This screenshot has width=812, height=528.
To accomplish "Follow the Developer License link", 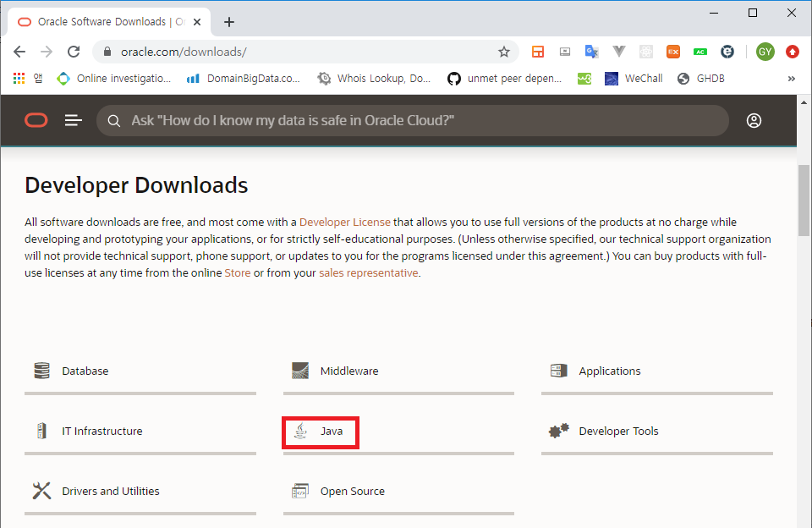I will click(345, 222).
